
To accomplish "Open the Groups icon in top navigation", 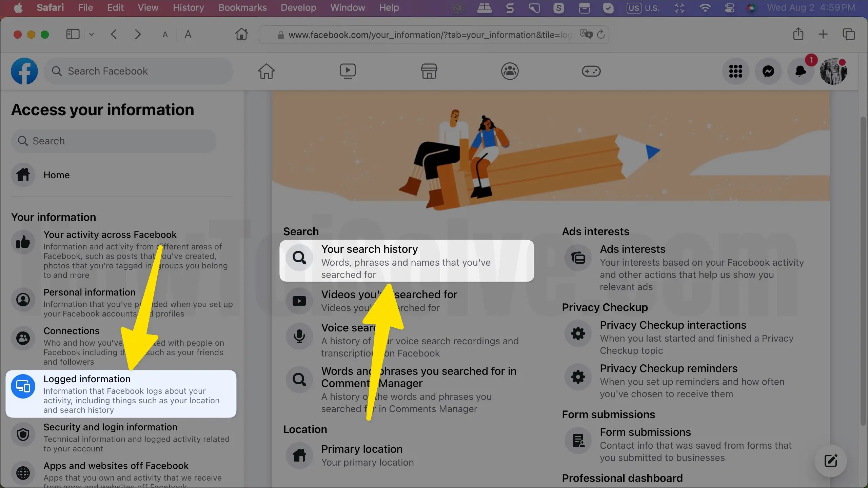I will click(510, 71).
